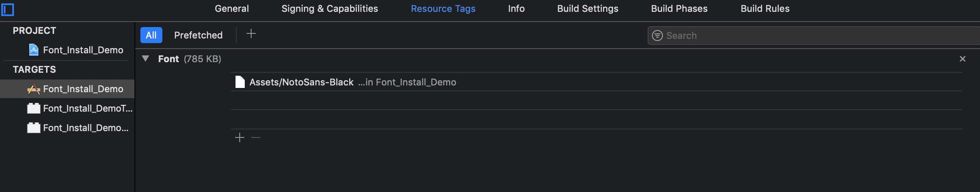Toggle the sidebar panel icon at top-left
This screenshot has width=980, height=192.
coord(8,9)
